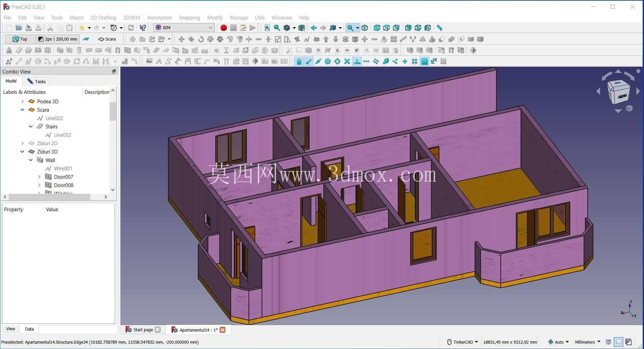Toggle snap to intersection X
The image size is (644, 349).
[347, 61]
